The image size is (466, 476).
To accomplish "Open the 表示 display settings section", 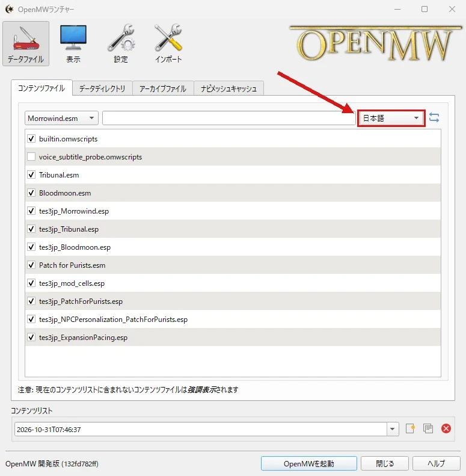I will pyautogui.click(x=73, y=43).
